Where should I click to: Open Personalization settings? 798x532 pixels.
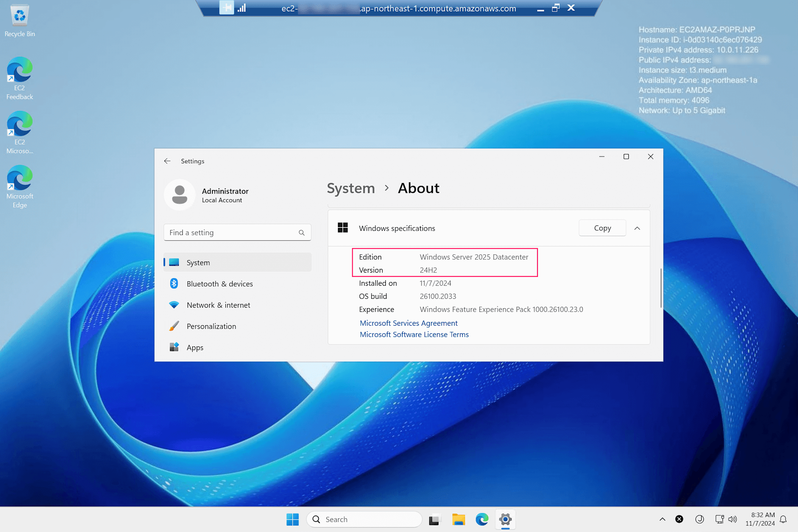click(237, 326)
